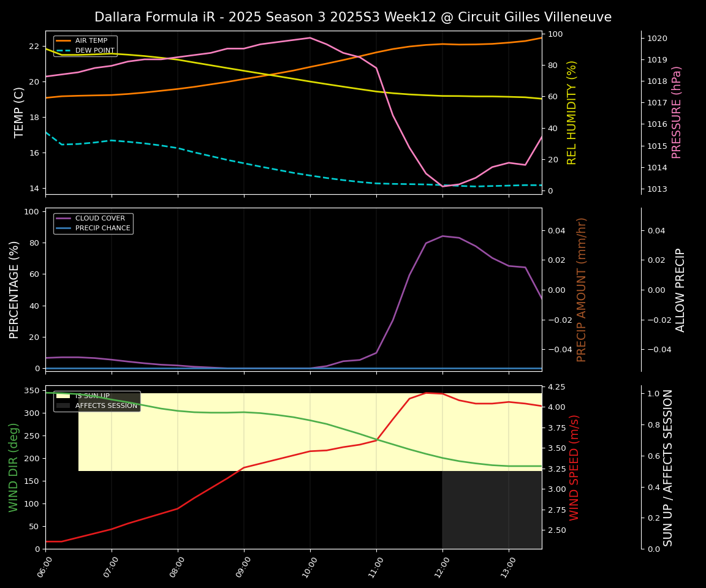Image resolution: width=706 pixels, height=588 pixels.
Task: Click the WIND DIR (deg) axis label
Action: click(13, 467)
